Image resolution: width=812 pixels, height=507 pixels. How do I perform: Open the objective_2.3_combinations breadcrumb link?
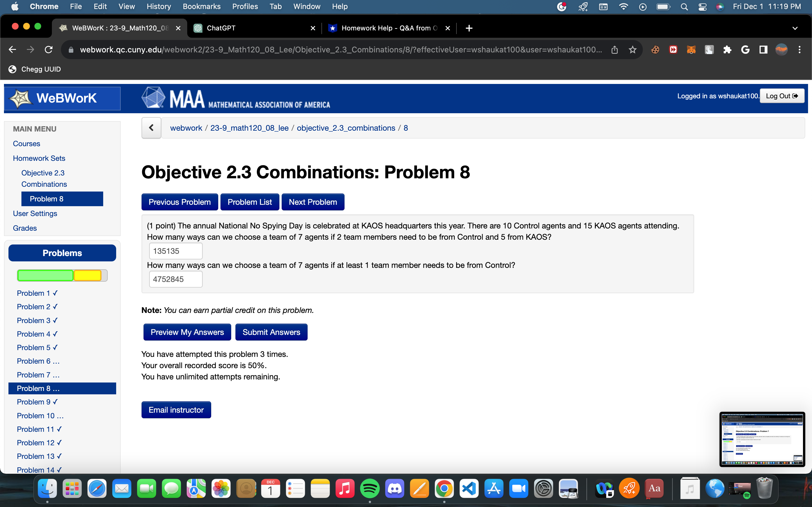346,128
